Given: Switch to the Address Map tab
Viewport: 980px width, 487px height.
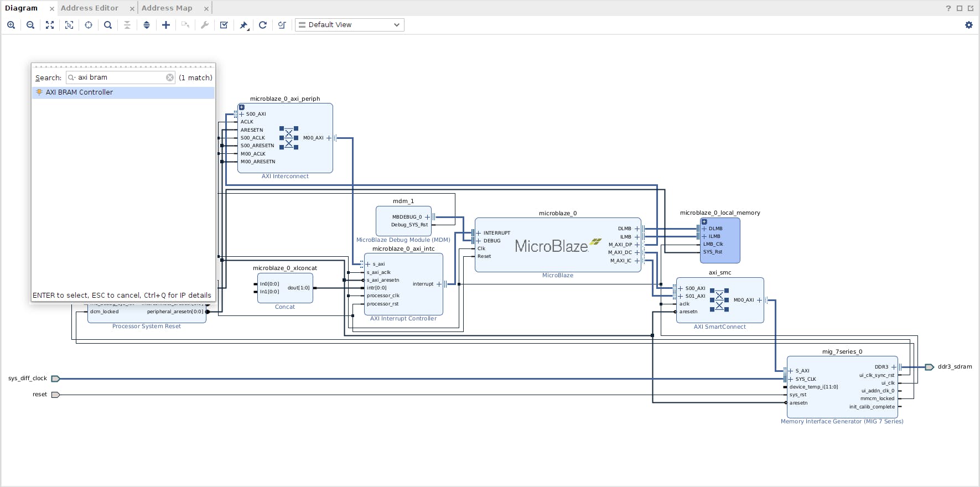Looking at the screenshot, I should (x=167, y=8).
